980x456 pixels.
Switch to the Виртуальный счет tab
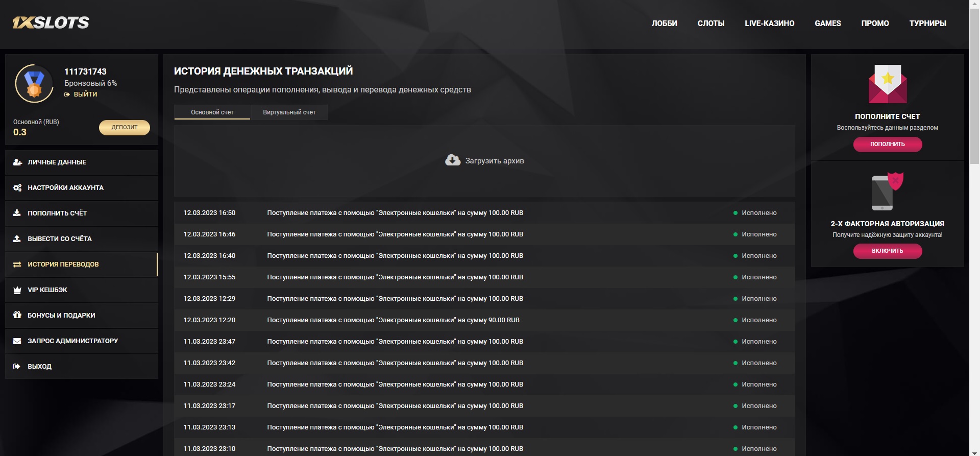pos(289,112)
